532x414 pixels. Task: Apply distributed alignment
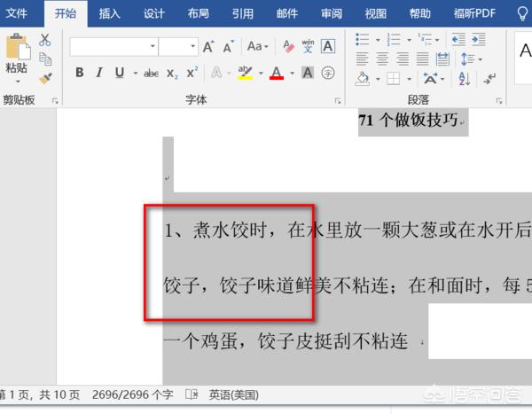(x=442, y=59)
